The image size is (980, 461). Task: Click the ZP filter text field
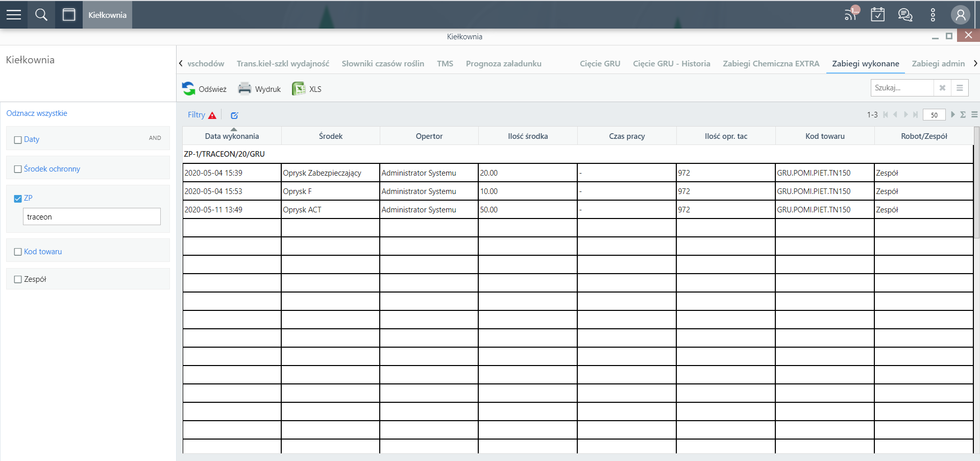92,216
